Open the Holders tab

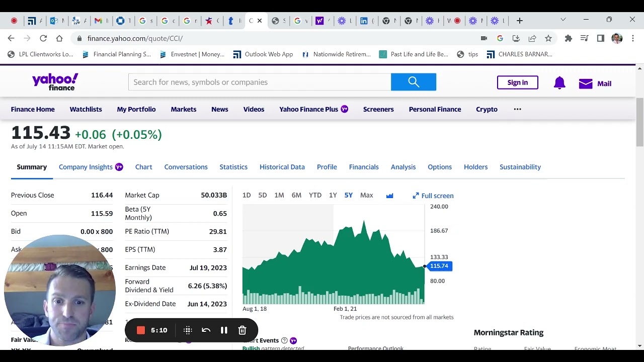click(x=475, y=167)
